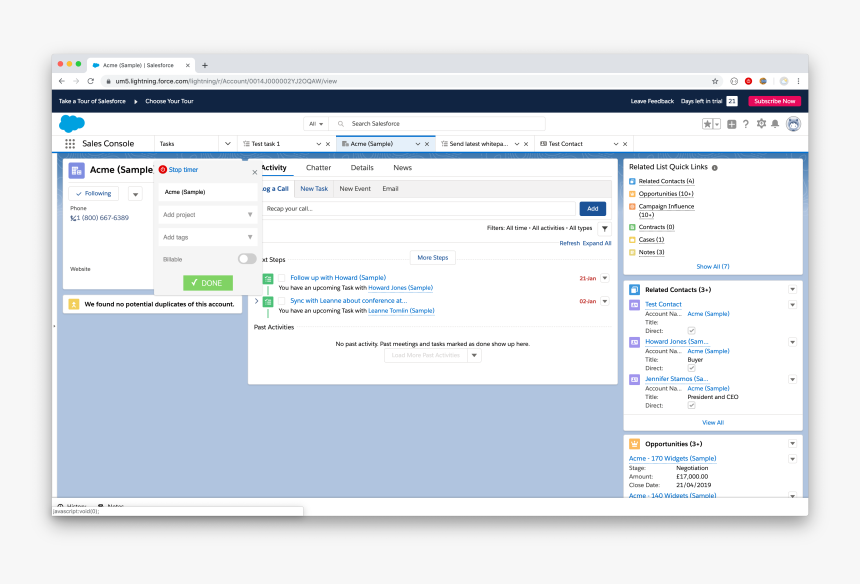Click the Acme account record icon
Viewport: 860px width, 584px height.
point(76,171)
